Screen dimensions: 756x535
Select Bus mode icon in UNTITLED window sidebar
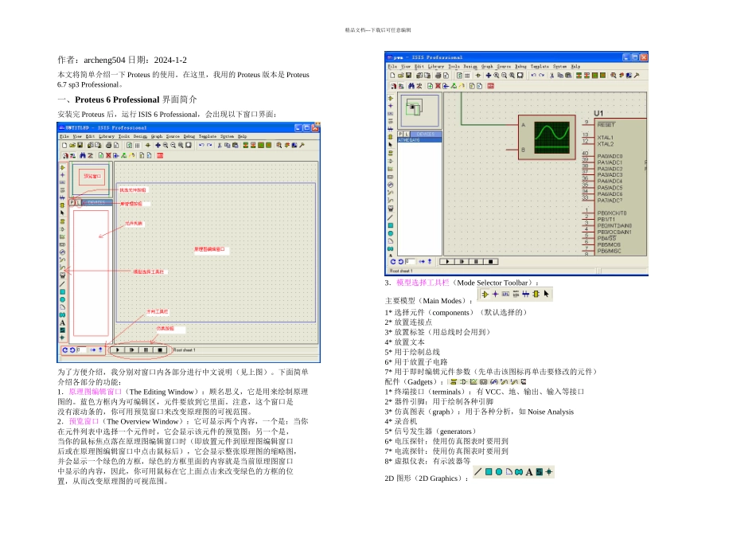pyautogui.click(x=62, y=197)
